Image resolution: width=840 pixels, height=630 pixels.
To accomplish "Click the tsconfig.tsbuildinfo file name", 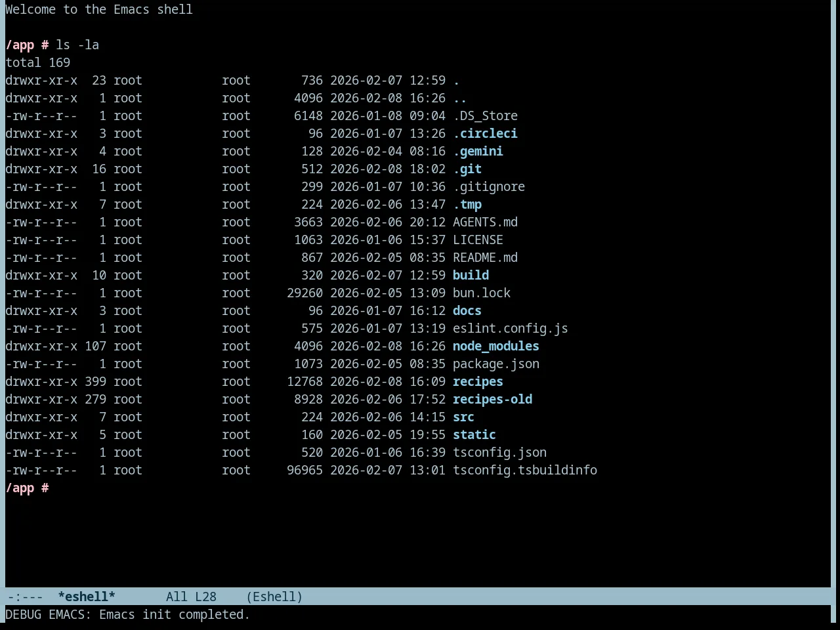I will coord(525,470).
